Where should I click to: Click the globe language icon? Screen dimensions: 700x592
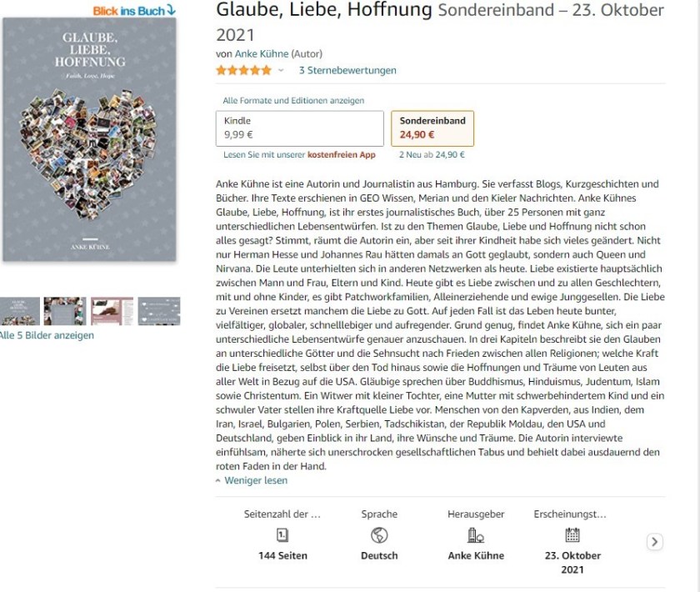coord(379,535)
